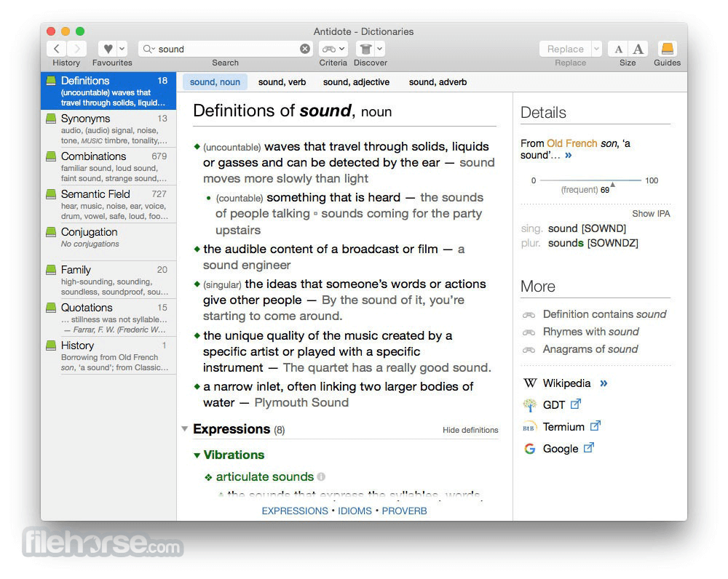
Task: Click the Google G logo icon
Action: [530, 449]
